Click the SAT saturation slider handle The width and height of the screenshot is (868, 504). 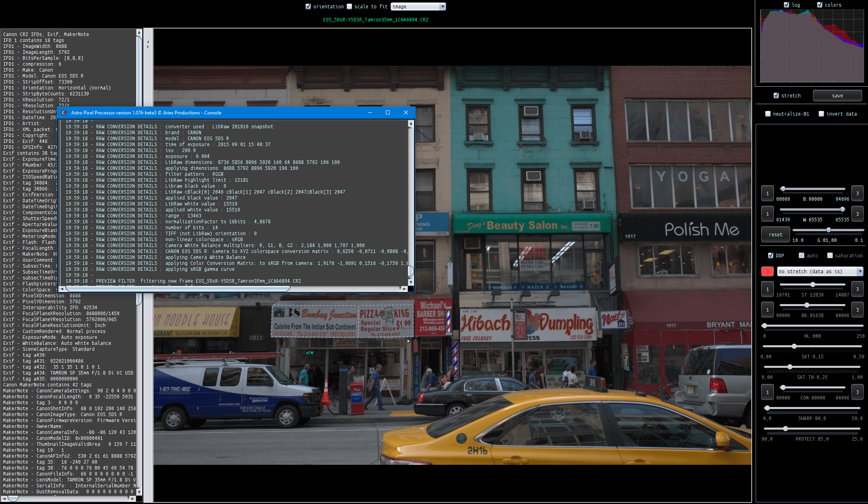794,346
